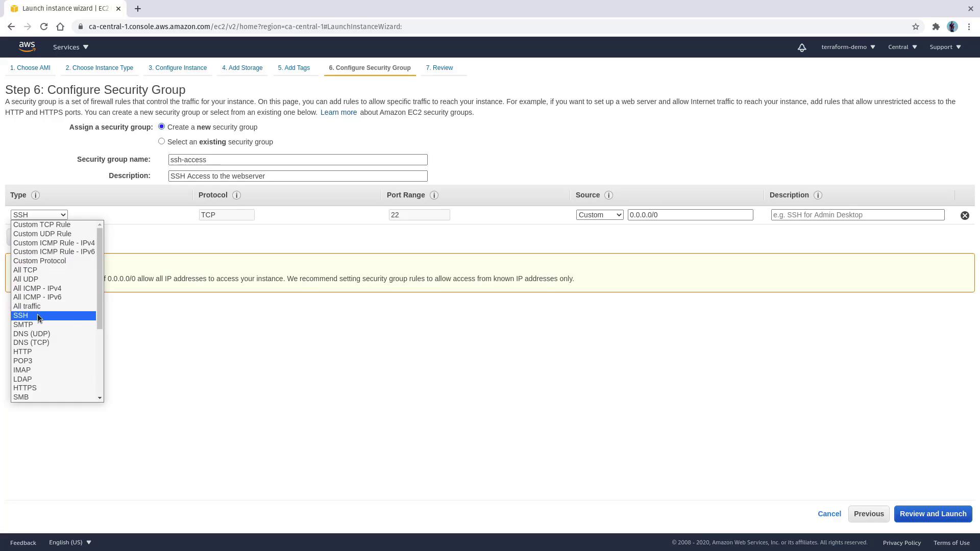Select Create a new security group
This screenshot has width=980, height=551.
[x=162, y=127]
